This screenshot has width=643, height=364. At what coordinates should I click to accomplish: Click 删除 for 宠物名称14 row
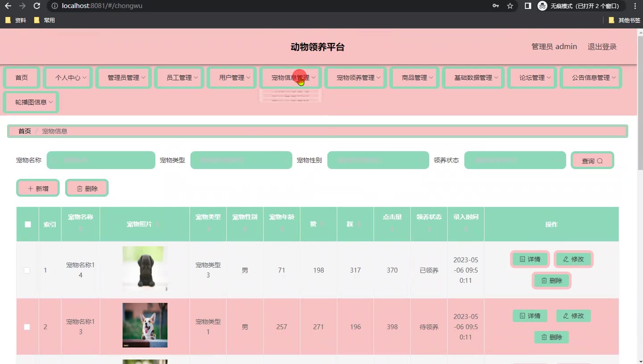click(x=552, y=281)
